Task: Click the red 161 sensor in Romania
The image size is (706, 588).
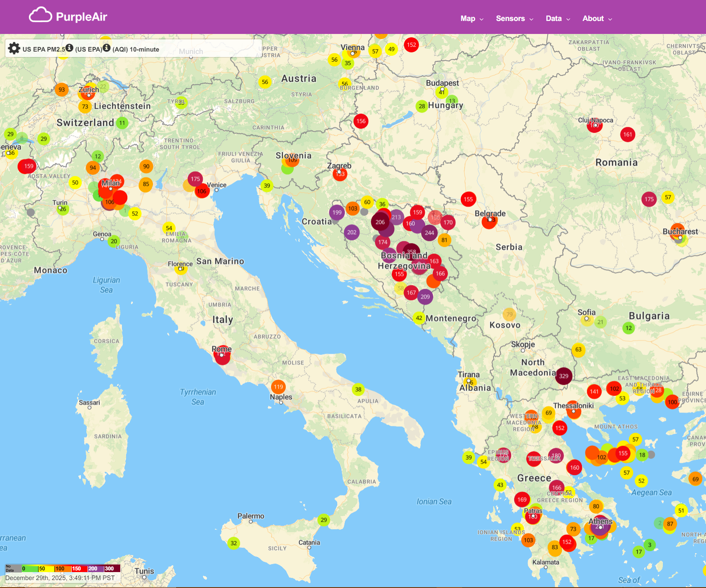Action: 628,135
